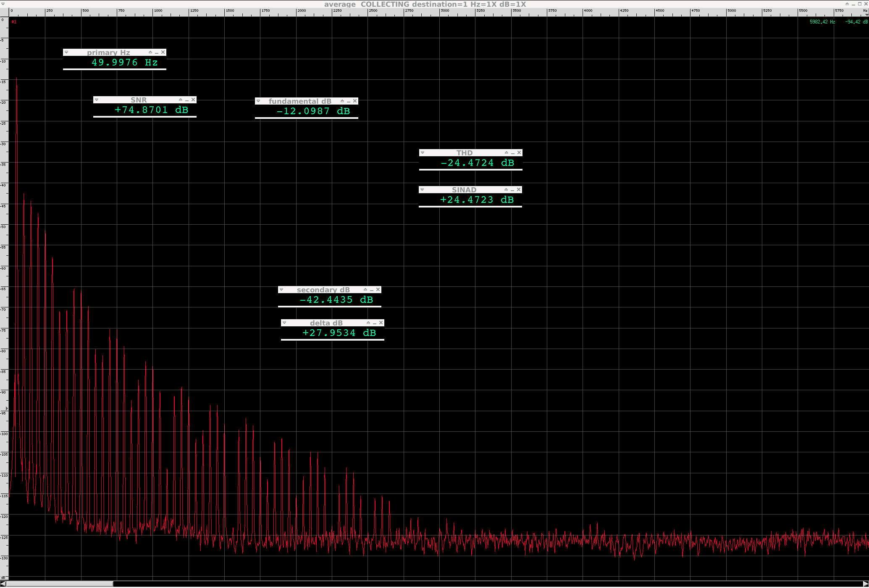Shade the THD panel with up-arrow icon
Image resolution: width=869 pixels, height=588 pixels.
pyautogui.click(x=506, y=153)
